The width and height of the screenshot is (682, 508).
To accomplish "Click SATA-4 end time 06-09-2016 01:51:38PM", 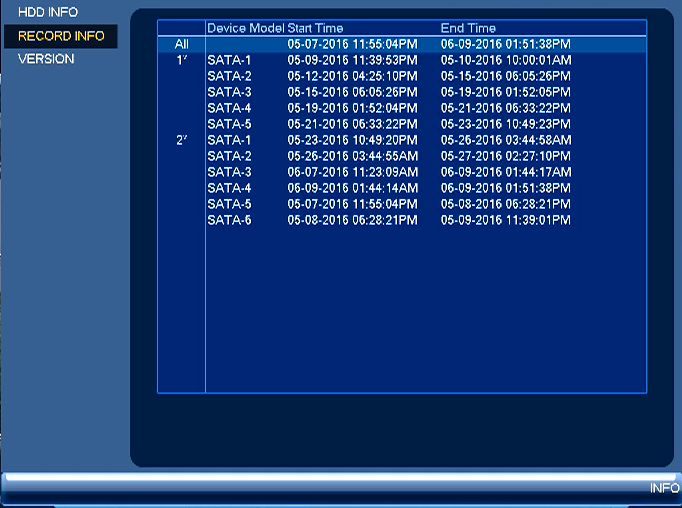I will pos(505,188).
